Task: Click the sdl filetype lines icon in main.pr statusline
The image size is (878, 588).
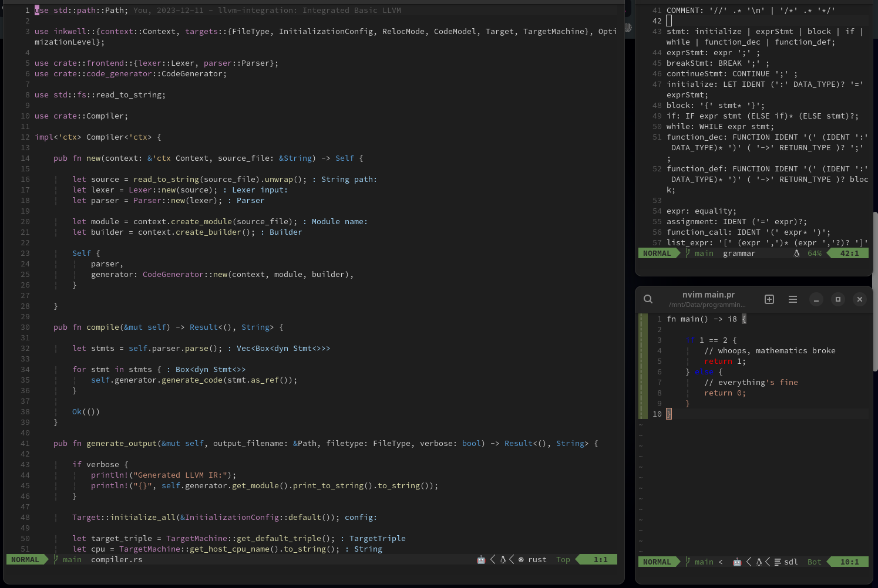Action: point(778,562)
